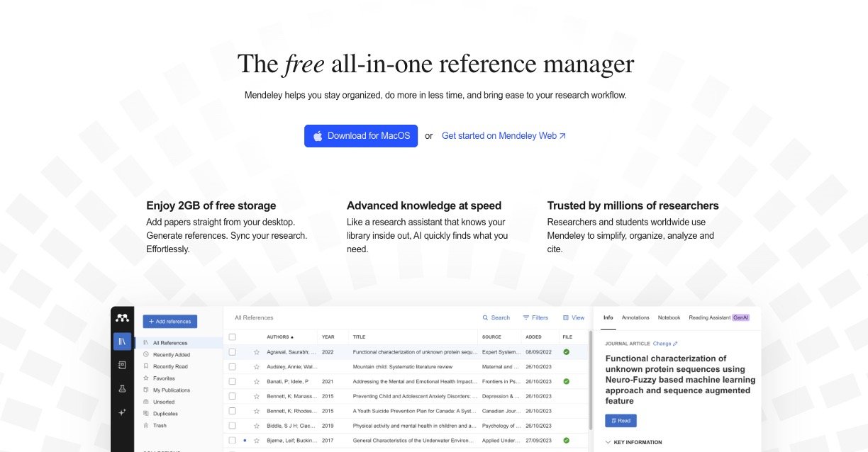Check the Agrawal, Saurabh row checkbox
The image size is (868, 452).
point(232,352)
